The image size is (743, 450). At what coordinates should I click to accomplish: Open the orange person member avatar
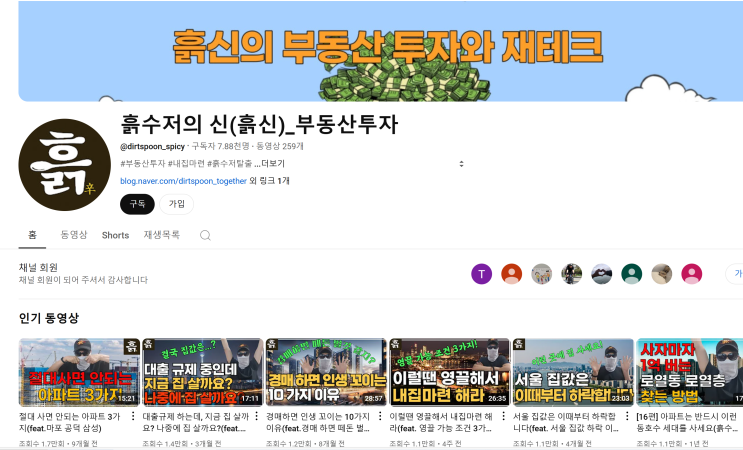pos(512,274)
